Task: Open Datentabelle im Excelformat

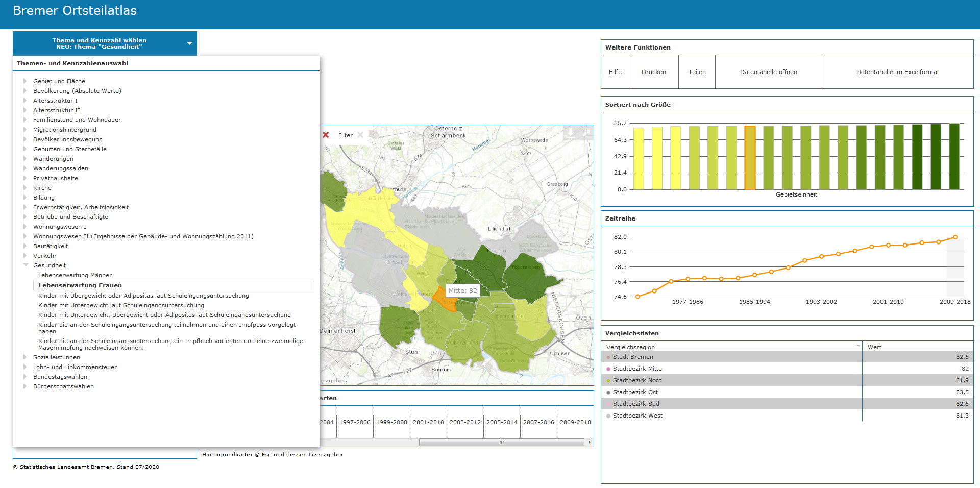Action: click(x=897, y=72)
